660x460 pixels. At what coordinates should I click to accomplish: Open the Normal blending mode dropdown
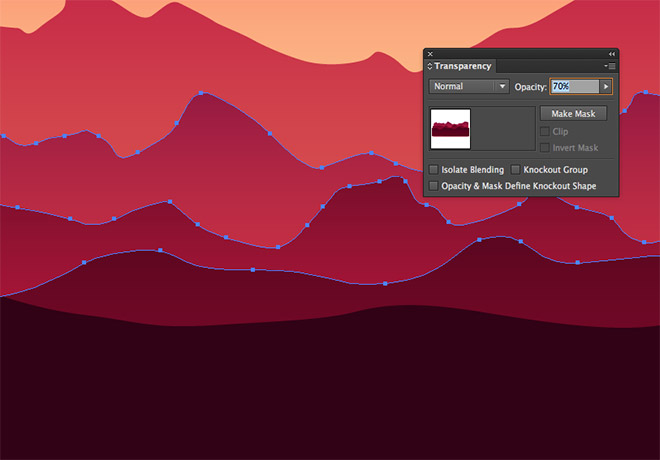[469, 86]
